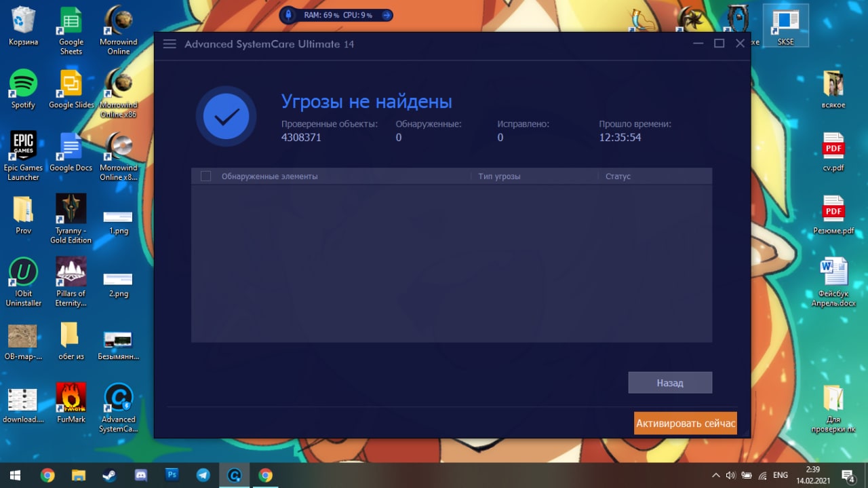Open the Для проверки пк folder
Screen dimensions: 868x488
point(833,409)
